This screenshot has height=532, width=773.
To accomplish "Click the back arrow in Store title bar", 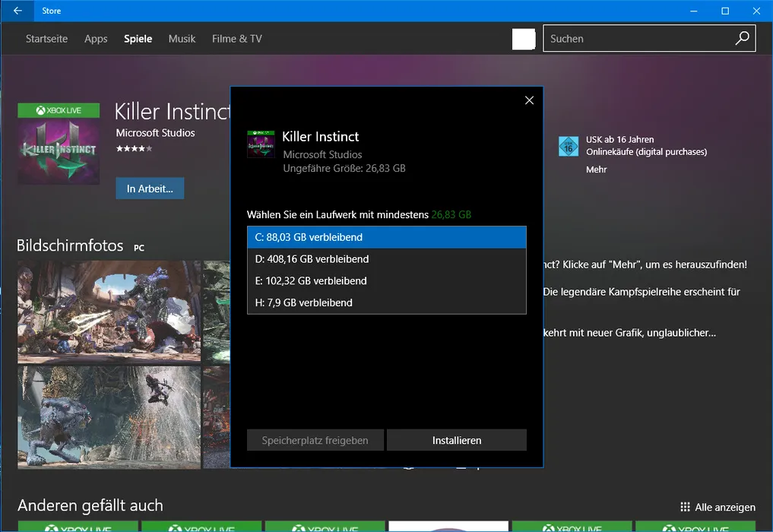I will (17, 11).
